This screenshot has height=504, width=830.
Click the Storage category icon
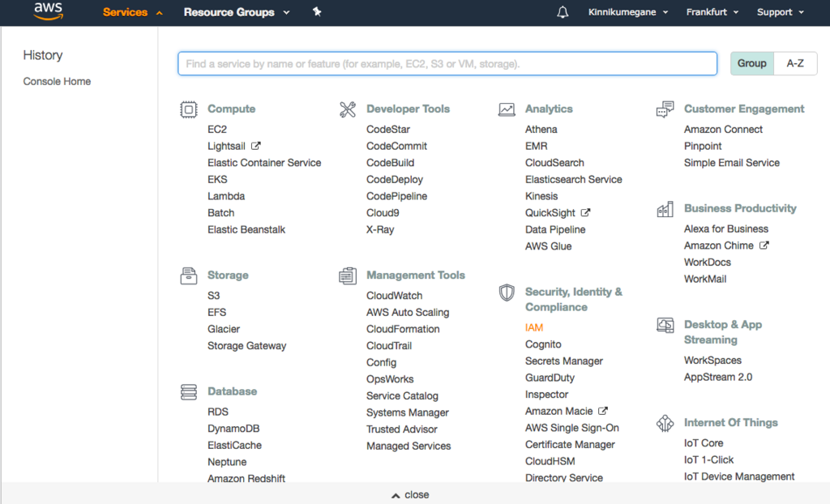(x=188, y=275)
